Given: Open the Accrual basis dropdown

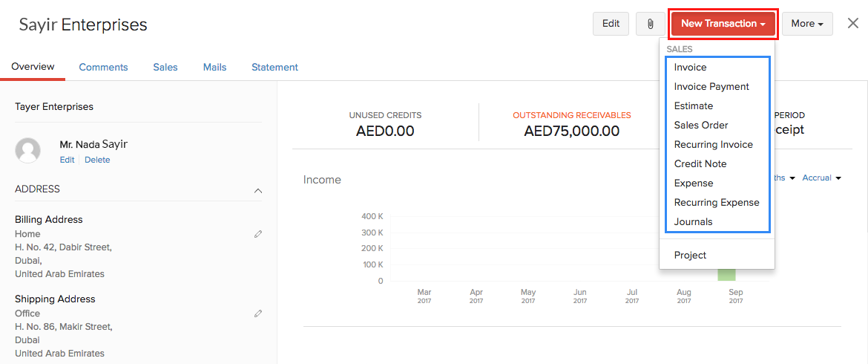Looking at the screenshot, I should pos(821,178).
